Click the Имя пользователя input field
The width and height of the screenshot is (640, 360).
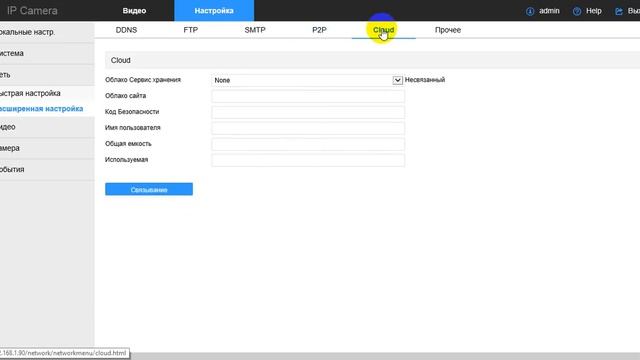pyautogui.click(x=308, y=128)
